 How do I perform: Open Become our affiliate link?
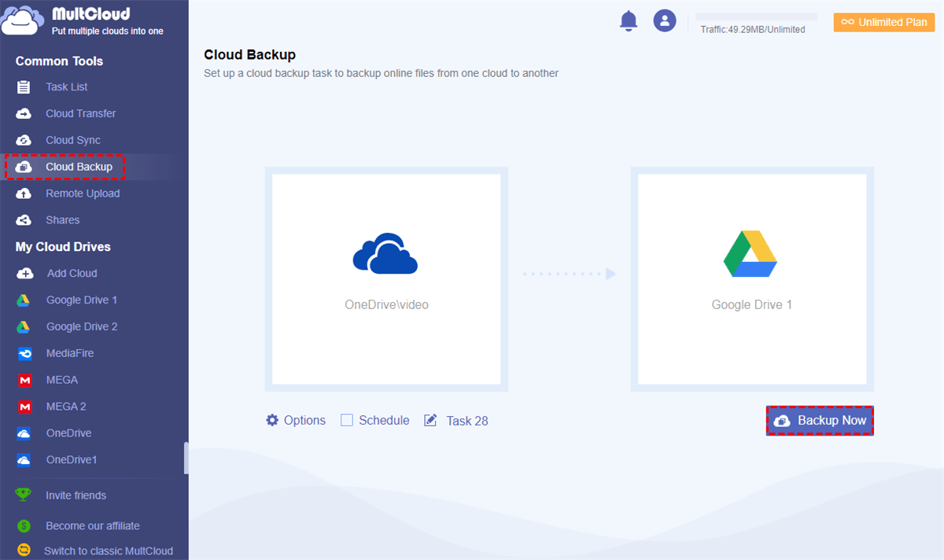(93, 525)
